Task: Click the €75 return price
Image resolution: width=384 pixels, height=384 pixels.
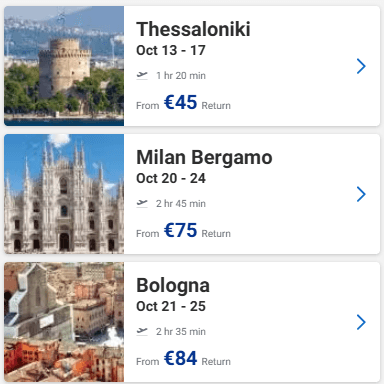Action: pyautogui.click(x=181, y=230)
